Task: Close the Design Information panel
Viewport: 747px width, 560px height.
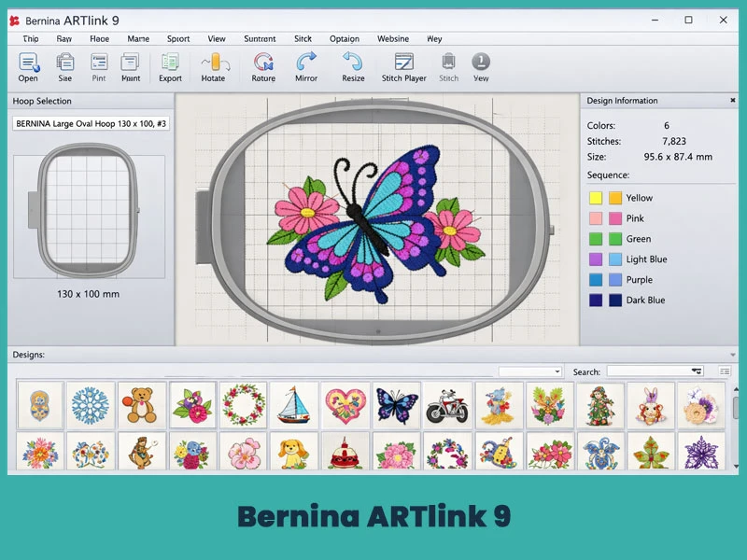Action: point(733,100)
